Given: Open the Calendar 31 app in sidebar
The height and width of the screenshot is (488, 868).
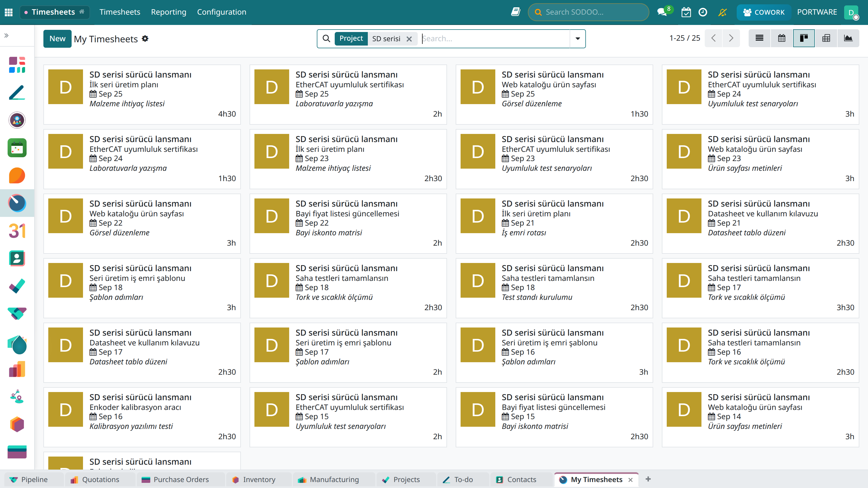Looking at the screenshot, I should [x=17, y=231].
